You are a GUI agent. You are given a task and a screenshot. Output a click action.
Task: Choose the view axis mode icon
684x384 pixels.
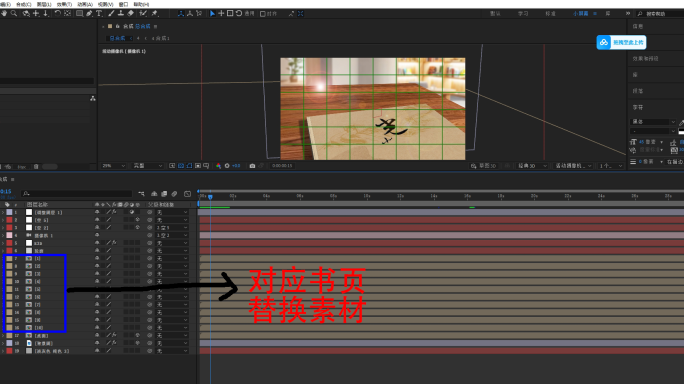[199, 14]
